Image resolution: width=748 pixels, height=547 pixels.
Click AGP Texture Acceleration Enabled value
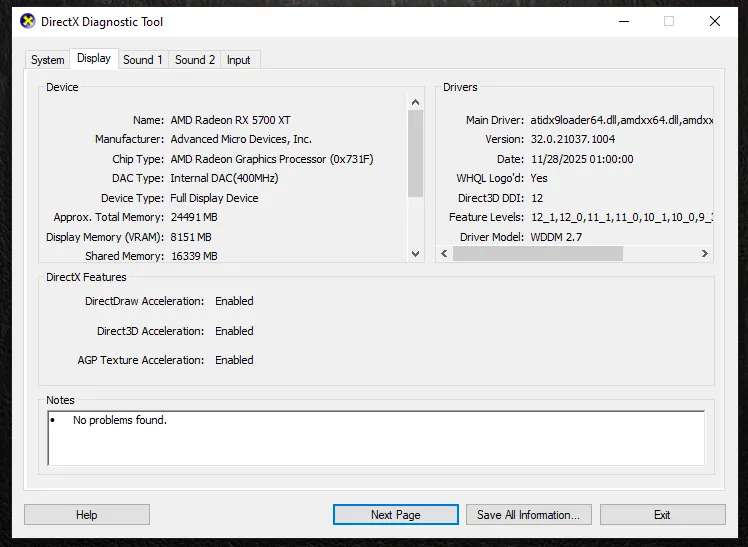234,360
